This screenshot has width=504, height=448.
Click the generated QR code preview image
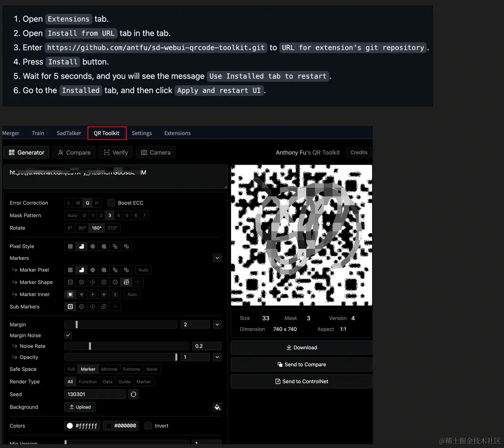[301, 235]
